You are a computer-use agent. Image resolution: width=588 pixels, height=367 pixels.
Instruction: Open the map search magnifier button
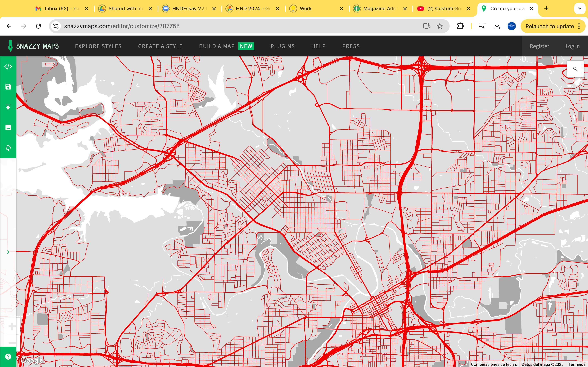coord(575,69)
